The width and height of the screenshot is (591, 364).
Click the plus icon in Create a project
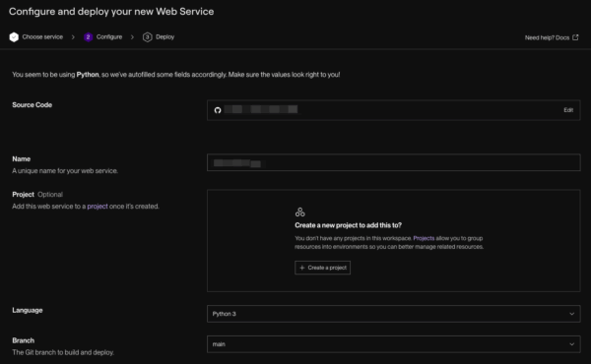tap(302, 268)
